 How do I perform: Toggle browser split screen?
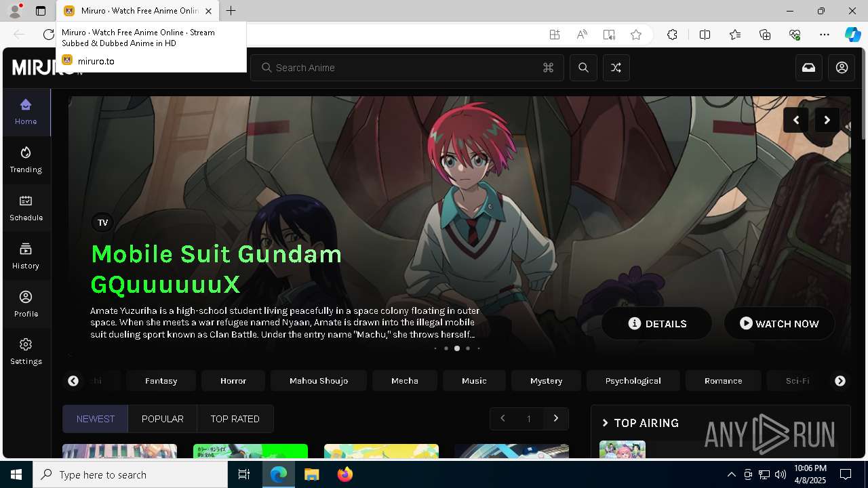point(705,35)
